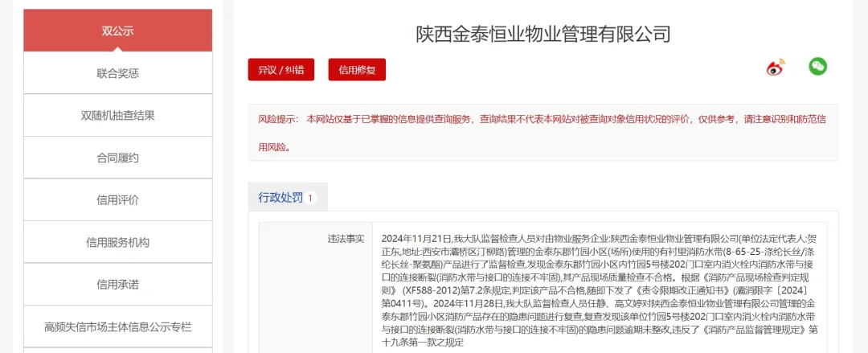This screenshot has height=353, width=868.
Task: Click the 异议 / 纠错 button
Action: (x=281, y=70)
